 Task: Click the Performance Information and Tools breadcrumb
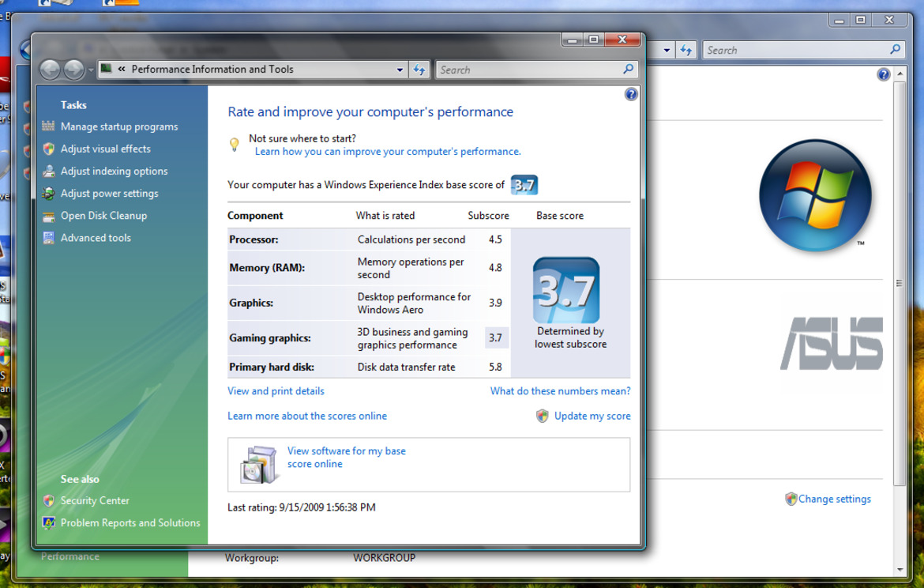pos(212,69)
